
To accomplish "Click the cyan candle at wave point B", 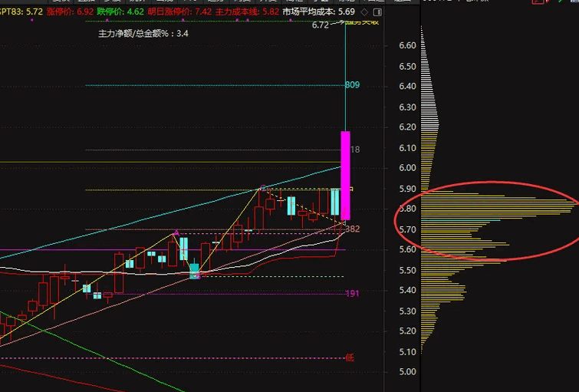I will [194, 271].
